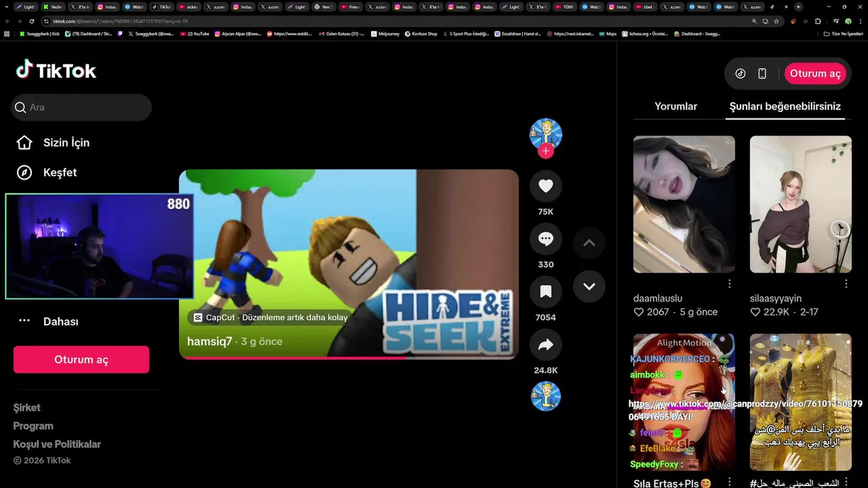Open three-dot options for daamlauslu video
The height and width of the screenshot is (488, 868).
click(730, 284)
